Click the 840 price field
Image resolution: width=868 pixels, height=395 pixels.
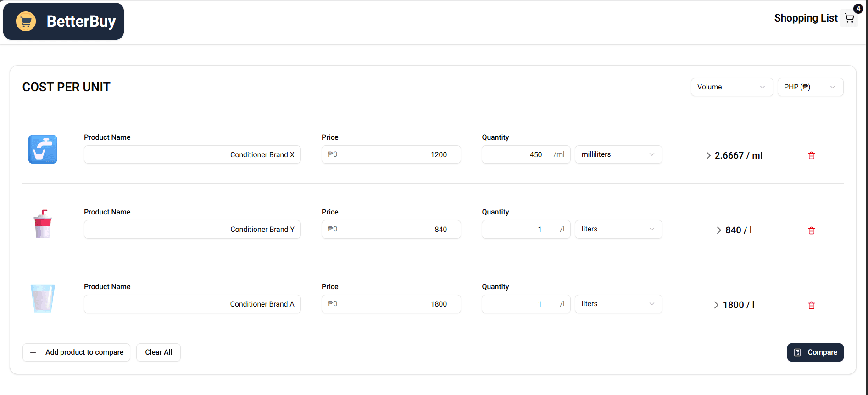(391, 229)
